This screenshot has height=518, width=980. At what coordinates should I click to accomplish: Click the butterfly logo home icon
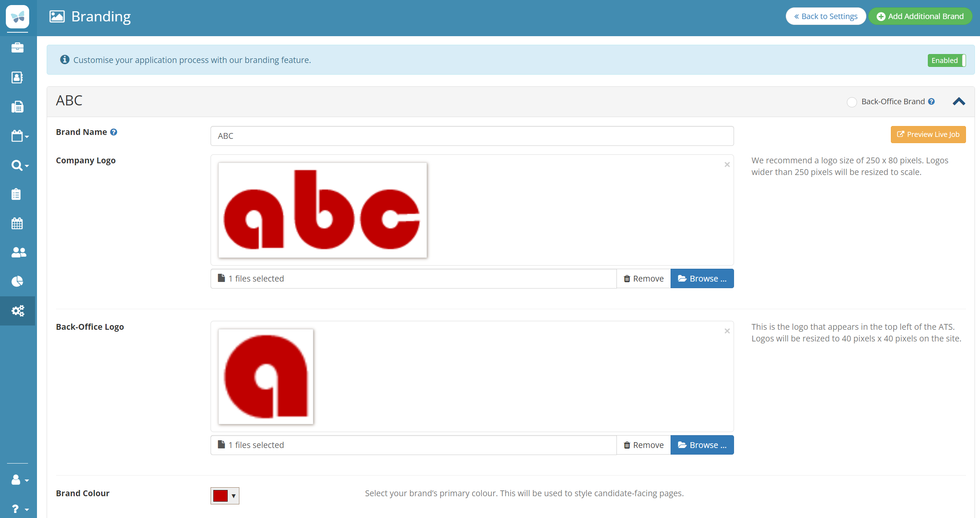coord(18,17)
